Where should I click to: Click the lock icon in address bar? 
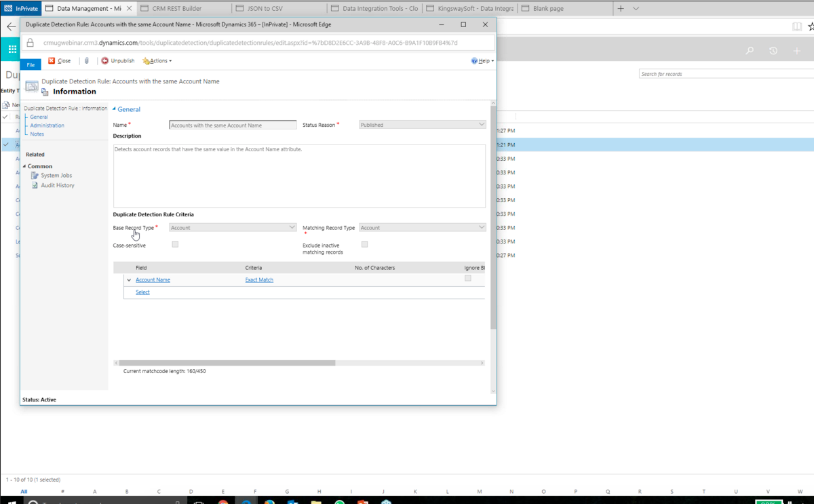30,43
